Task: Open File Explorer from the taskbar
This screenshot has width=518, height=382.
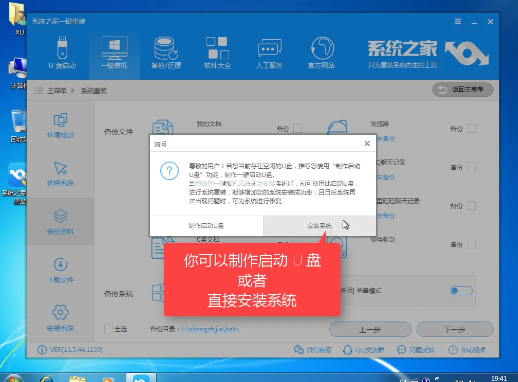Action: pyautogui.click(x=77, y=379)
